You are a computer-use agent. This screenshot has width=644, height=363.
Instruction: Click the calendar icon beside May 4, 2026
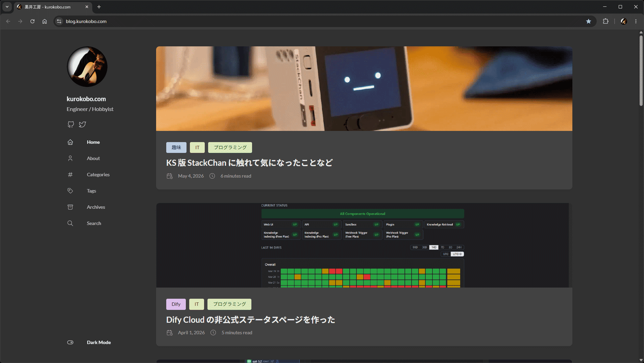(x=170, y=176)
